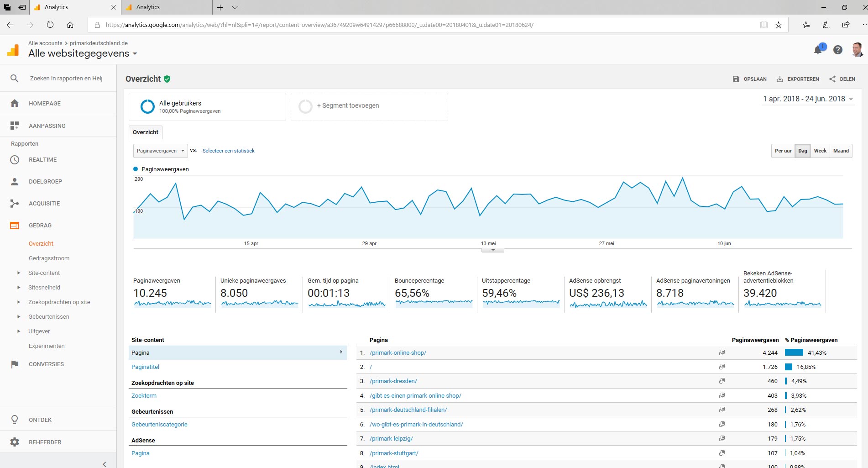Click the Google Analytics logo
Image resolution: width=868 pixels, height=468 pixels.
pos(13,50)
